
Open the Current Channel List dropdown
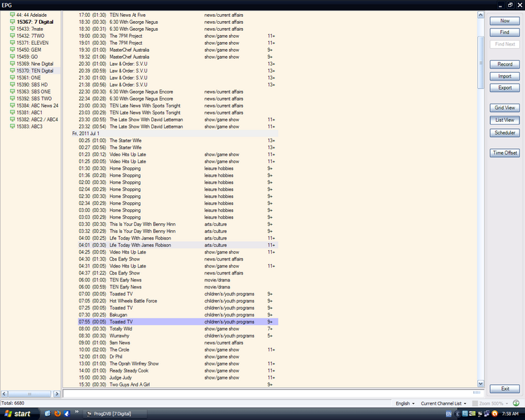click(443, 403)
